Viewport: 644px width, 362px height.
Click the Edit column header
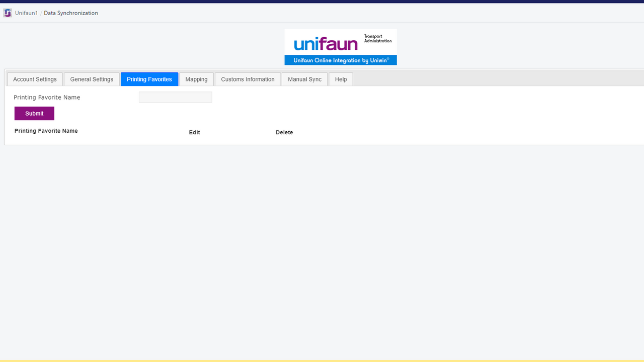pyautogui.click(x=195, y=132)
